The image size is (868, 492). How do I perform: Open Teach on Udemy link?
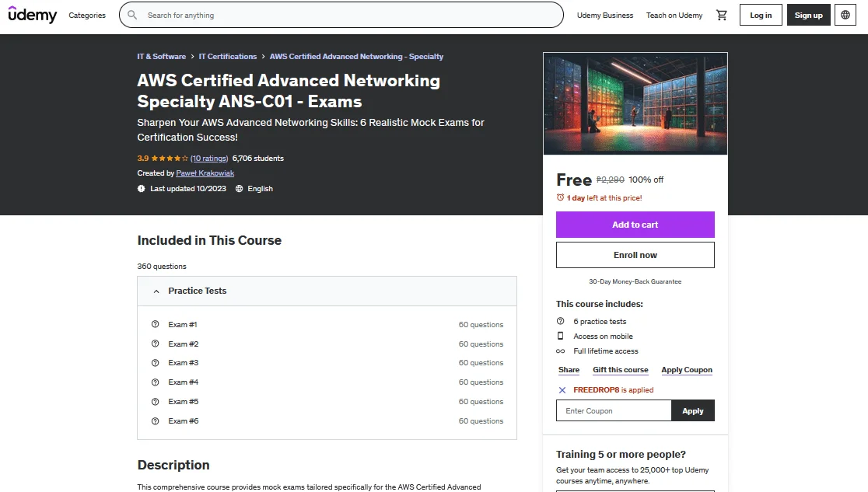click(x=674, y=15)
